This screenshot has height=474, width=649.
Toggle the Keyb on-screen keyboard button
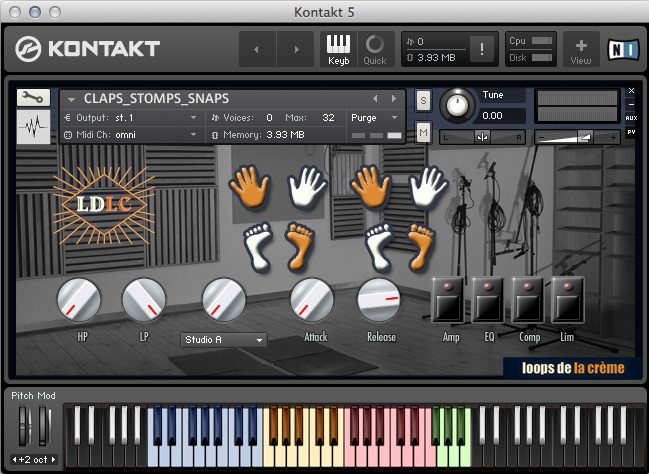click(339, 49)
